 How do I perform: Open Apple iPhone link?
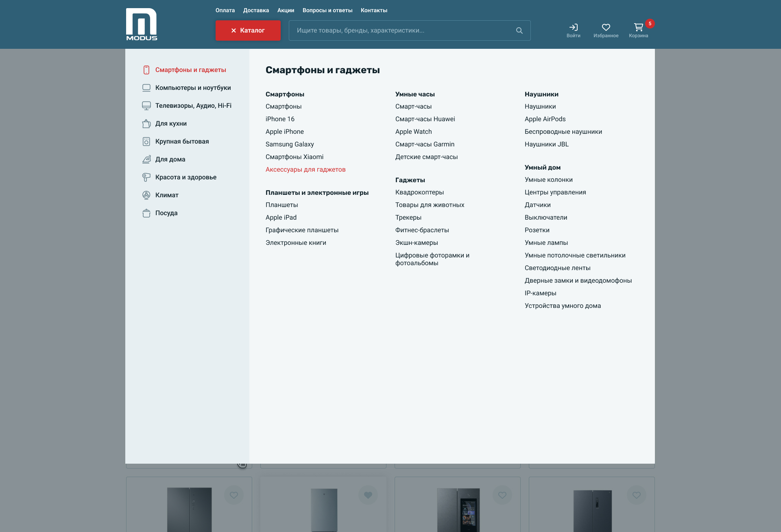click(285, 132)
